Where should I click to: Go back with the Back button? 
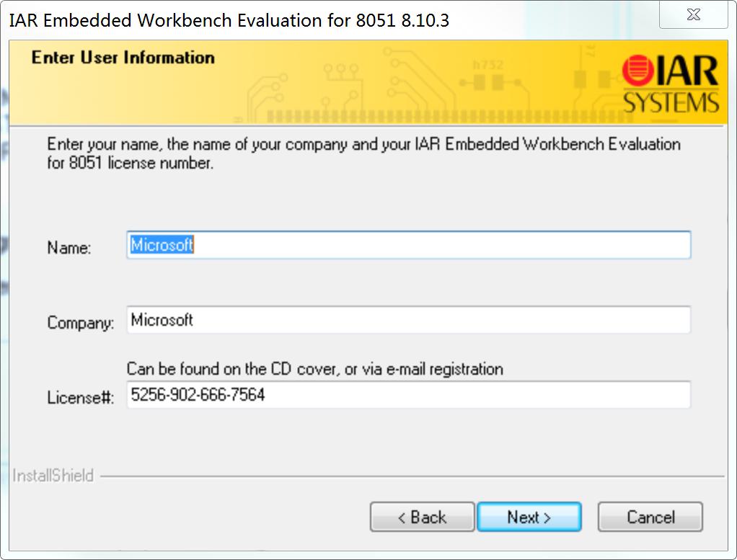(422, 517)
